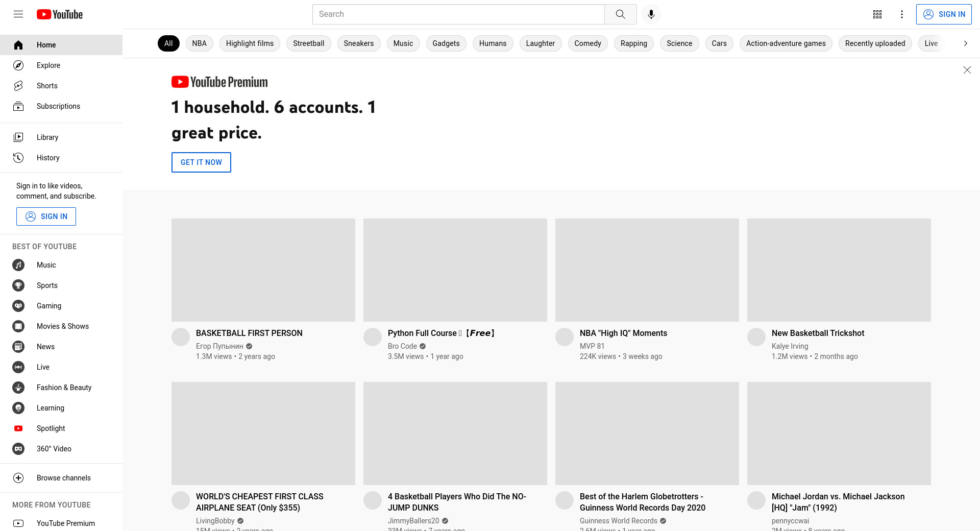
Task: Select the Cars chip
Action: point(719,43)
